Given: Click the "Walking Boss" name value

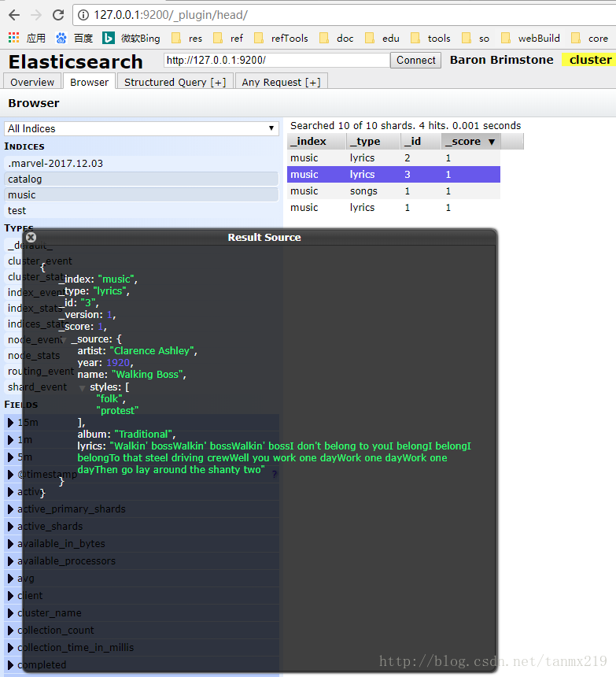Looking at the screenshot, I should click(146, 375).
